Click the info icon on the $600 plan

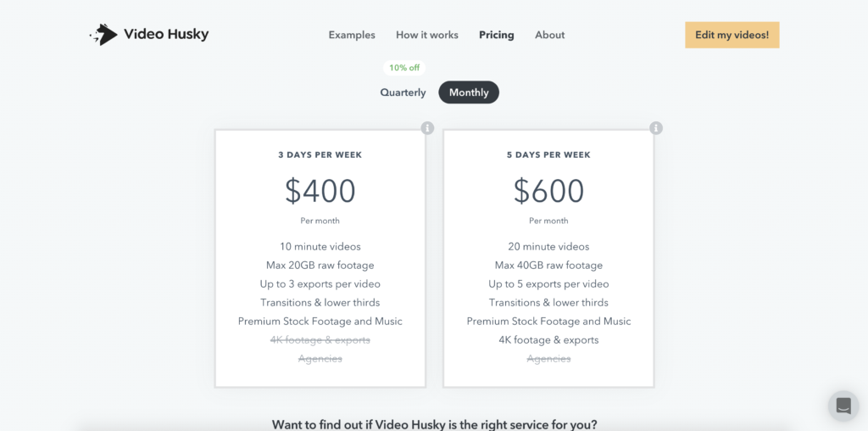pos(656,128)
